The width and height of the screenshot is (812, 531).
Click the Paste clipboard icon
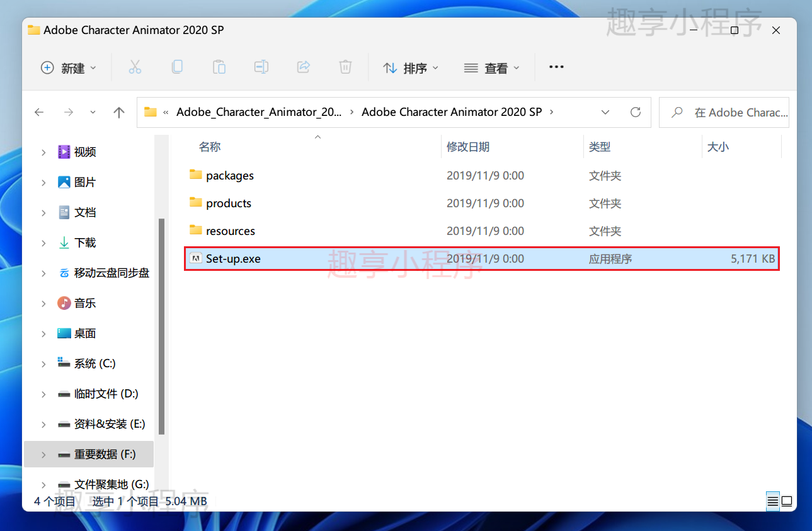[219, 67]
